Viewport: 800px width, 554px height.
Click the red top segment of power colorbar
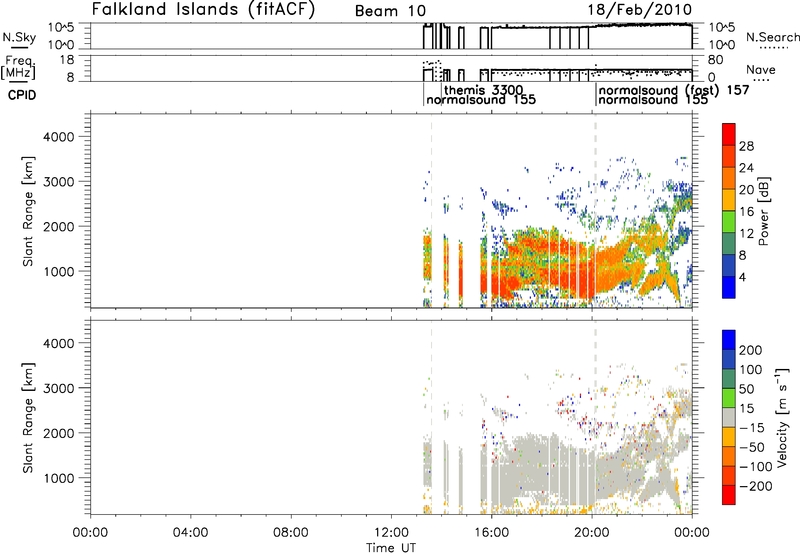coord(729,134)
